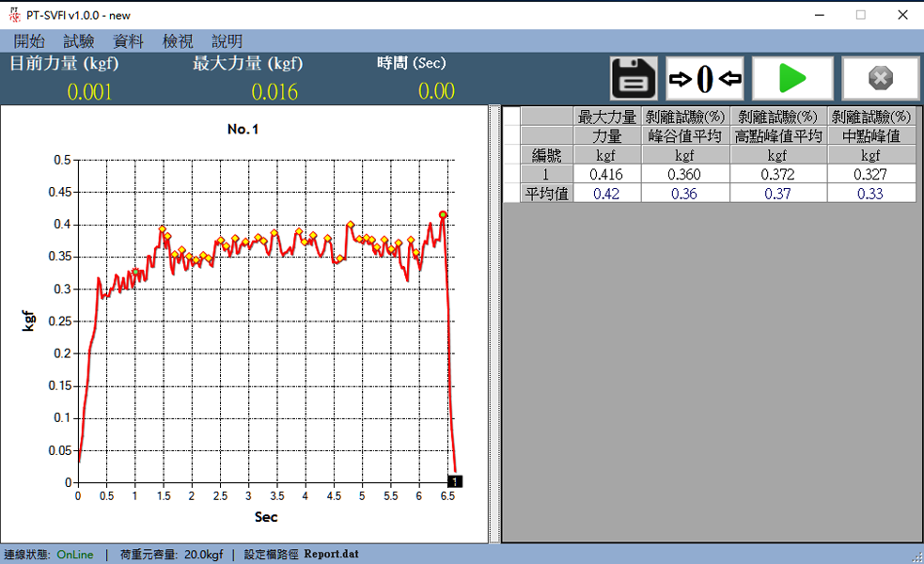Screen dimensions: 924x564
Task: Click the 平均值 row label
Action: (x=546, y=194)
